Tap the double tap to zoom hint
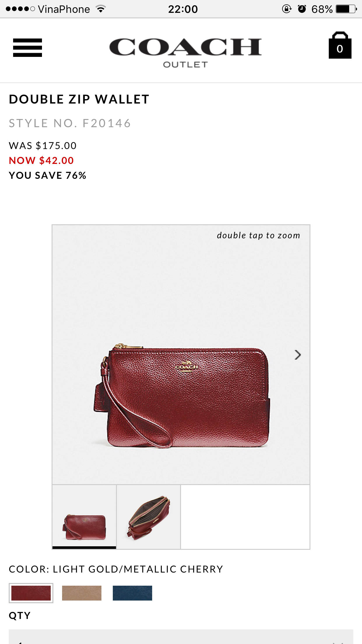This screenshot has height=644, width=362. (x=258, y=235)
